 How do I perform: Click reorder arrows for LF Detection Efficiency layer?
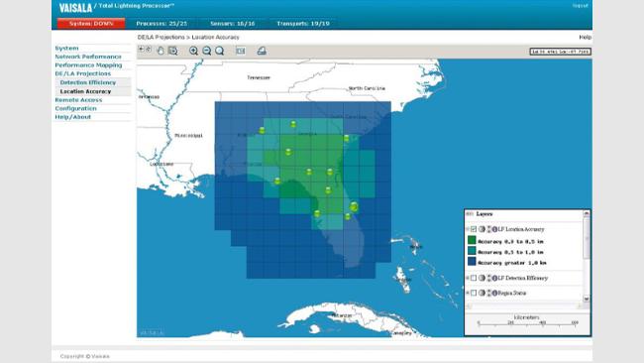[488, 278]
